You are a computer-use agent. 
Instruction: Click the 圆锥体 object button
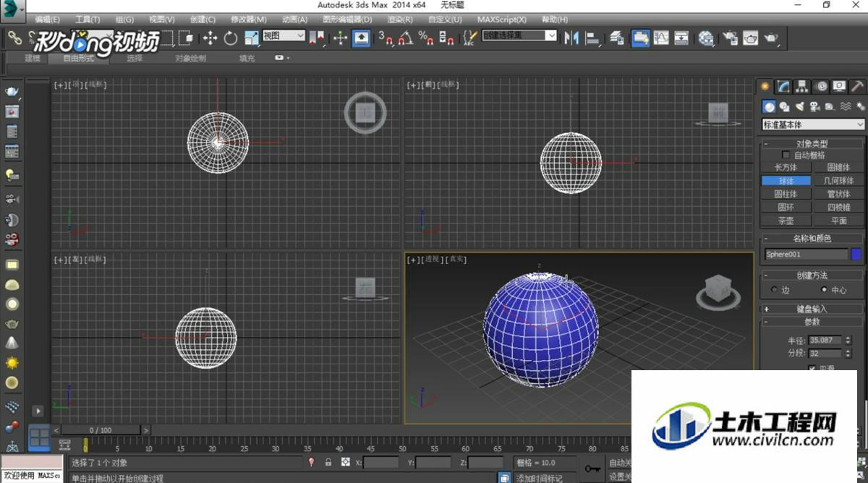(838, 167)
